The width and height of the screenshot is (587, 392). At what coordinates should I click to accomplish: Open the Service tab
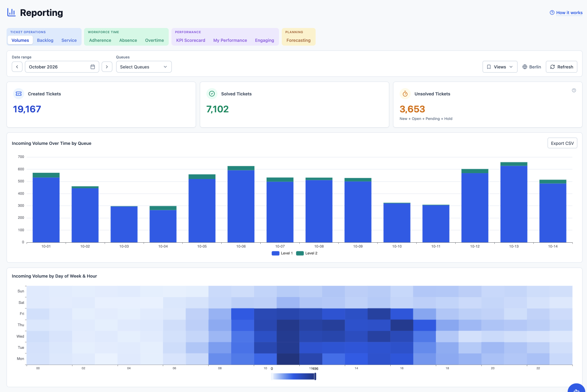point(69,40)
